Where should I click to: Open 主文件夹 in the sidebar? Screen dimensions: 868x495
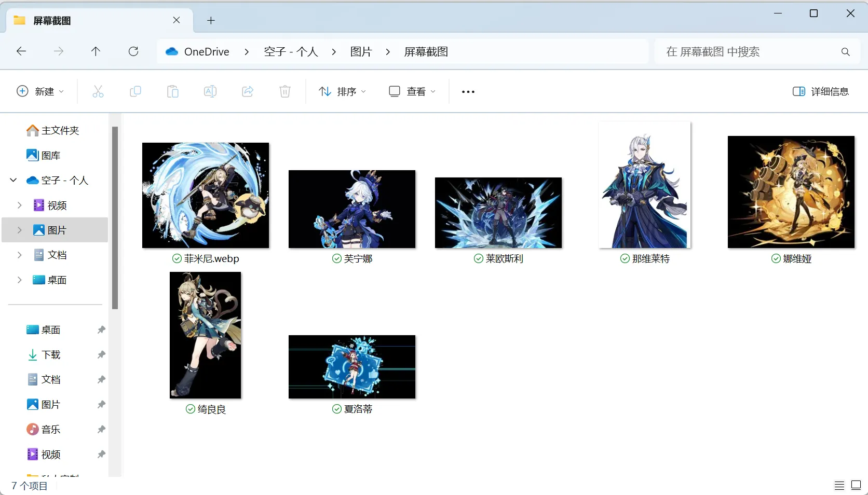click(54, 130)
